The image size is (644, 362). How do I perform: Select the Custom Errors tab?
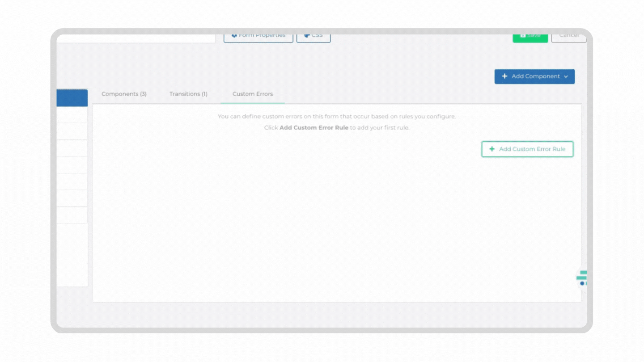(x=253, y=94)
